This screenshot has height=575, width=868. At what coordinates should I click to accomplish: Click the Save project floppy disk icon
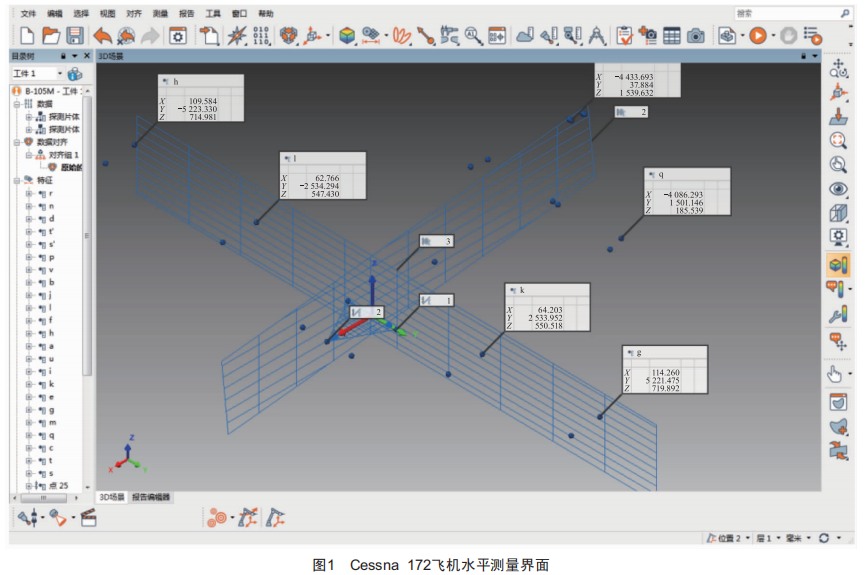click(74, 35)
